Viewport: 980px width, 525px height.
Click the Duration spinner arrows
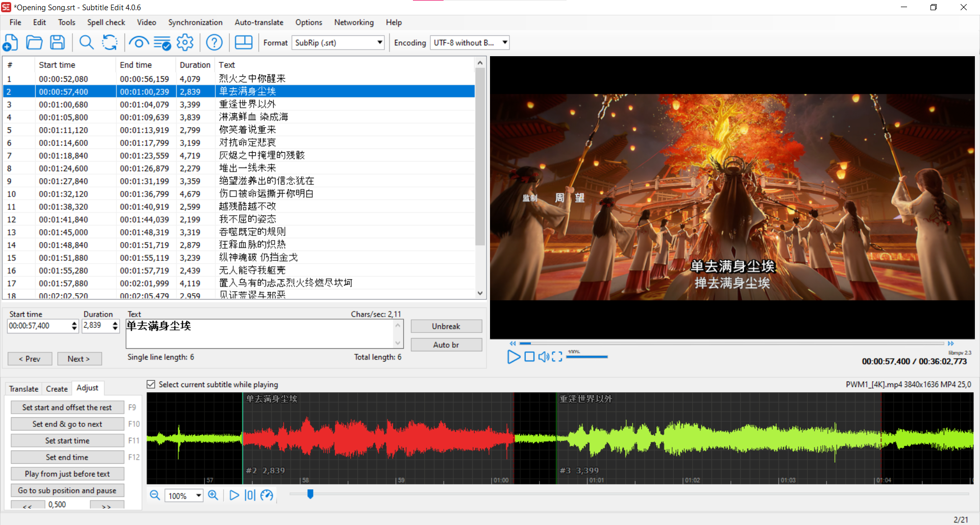115,326
